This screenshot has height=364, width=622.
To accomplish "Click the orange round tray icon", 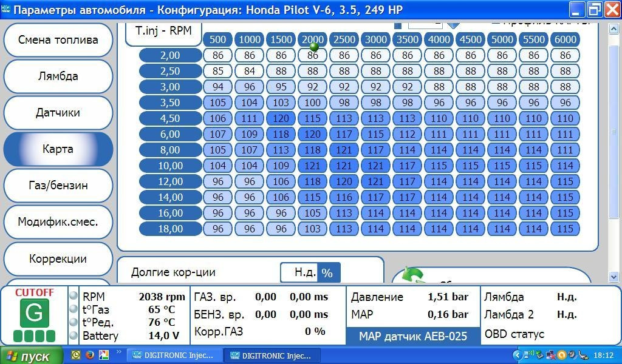I will point(562,355).
